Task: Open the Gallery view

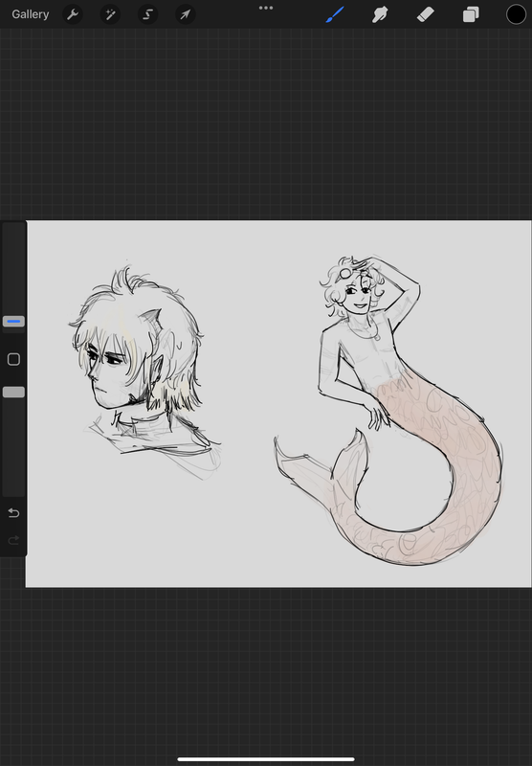Action: click(x=31, y=14)
